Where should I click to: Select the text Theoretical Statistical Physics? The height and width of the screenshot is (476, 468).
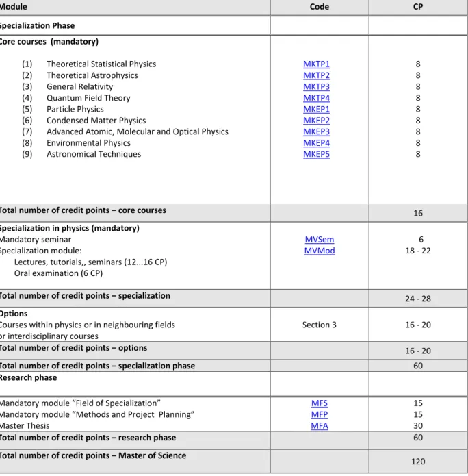pyautogui.click(x=101, y=64)
